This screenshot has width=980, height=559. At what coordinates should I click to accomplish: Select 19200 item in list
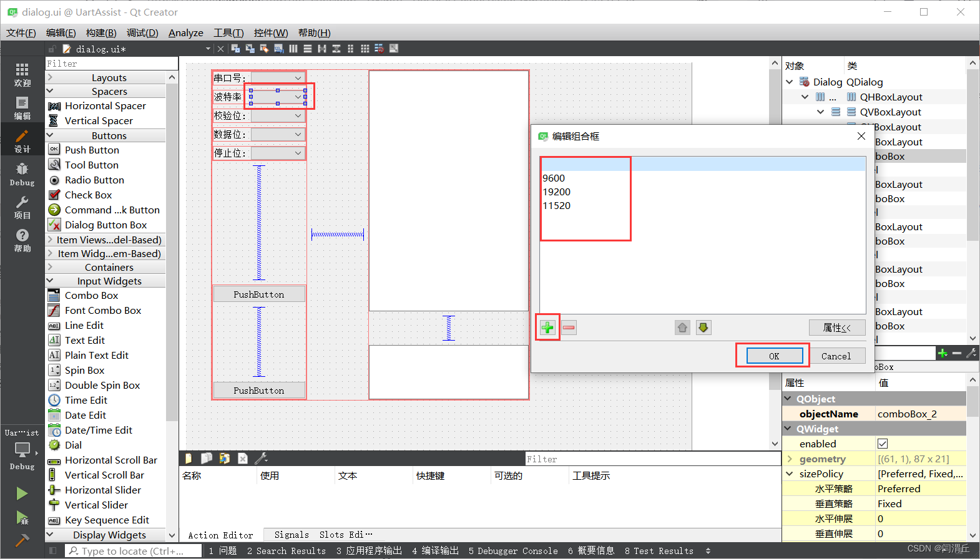pos(557,192)
